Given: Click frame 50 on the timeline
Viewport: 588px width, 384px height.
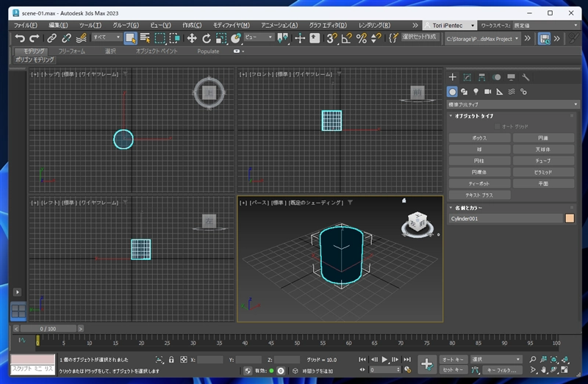Looking at the screenshot, I should coord(297,343).
